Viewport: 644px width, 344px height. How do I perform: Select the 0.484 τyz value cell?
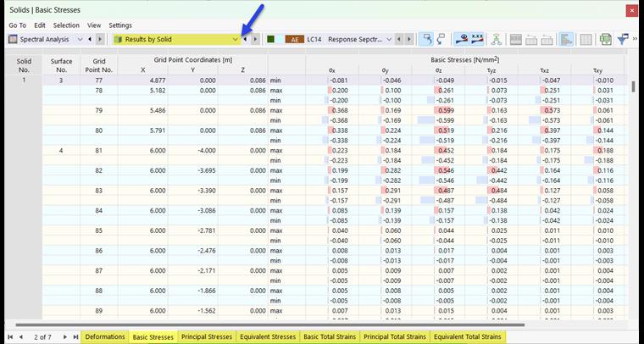491,191
